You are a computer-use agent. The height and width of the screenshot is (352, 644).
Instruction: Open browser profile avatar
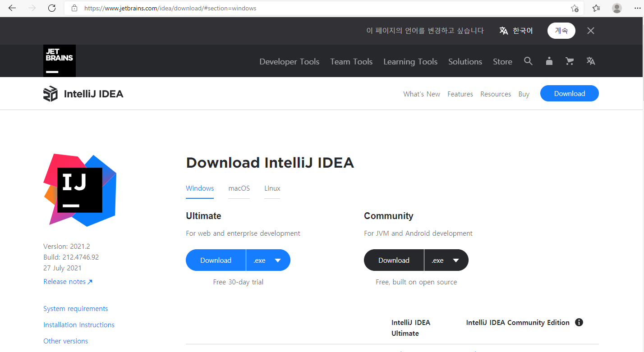coord(617,8)
